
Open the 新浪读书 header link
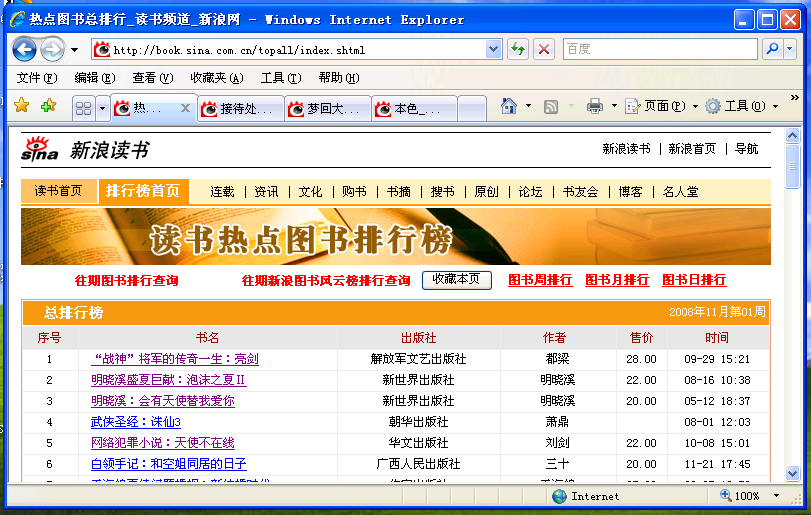[626, 149]
